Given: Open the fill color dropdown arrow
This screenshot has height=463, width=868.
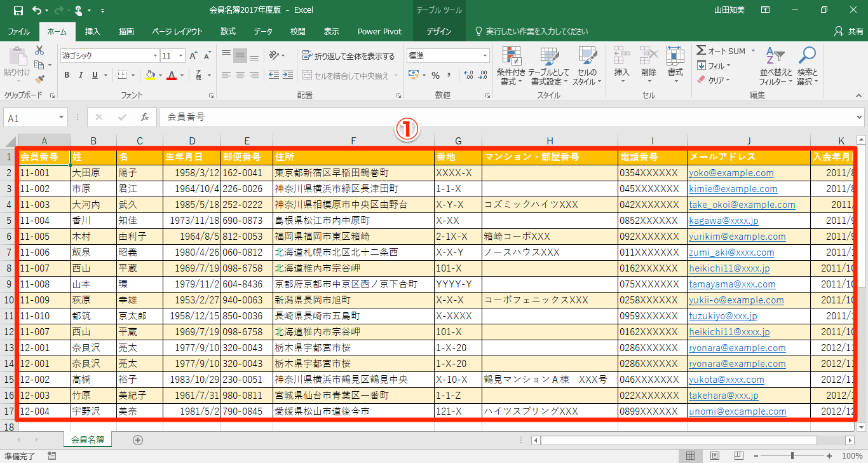Looking at the screenshot, I should (x=159, y=75).
